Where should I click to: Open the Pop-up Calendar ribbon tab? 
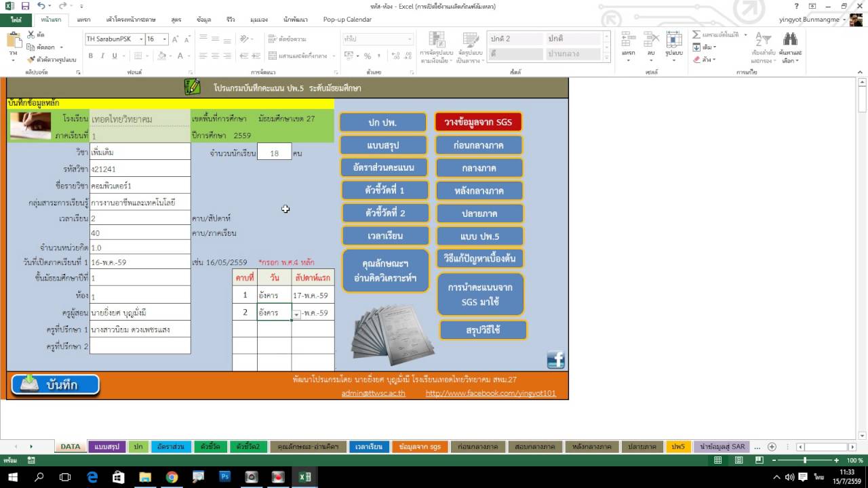pyautogui.click(x=347, y=20)
